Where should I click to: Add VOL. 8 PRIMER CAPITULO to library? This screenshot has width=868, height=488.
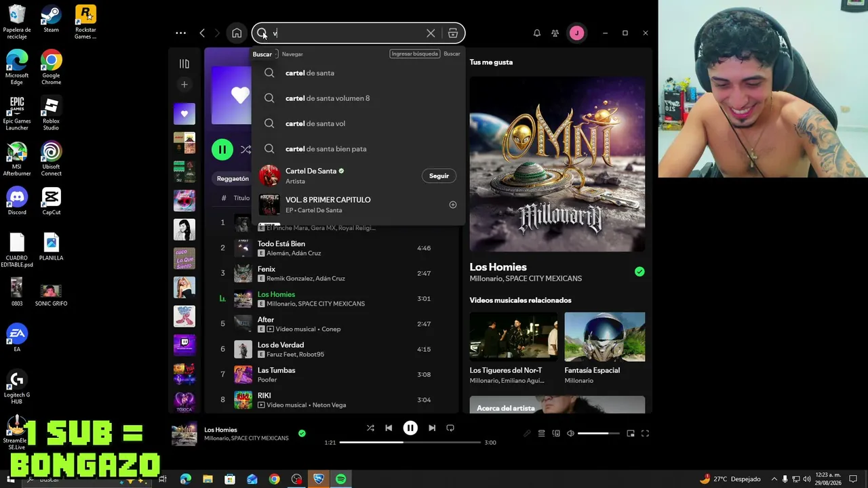pos(453,205)
